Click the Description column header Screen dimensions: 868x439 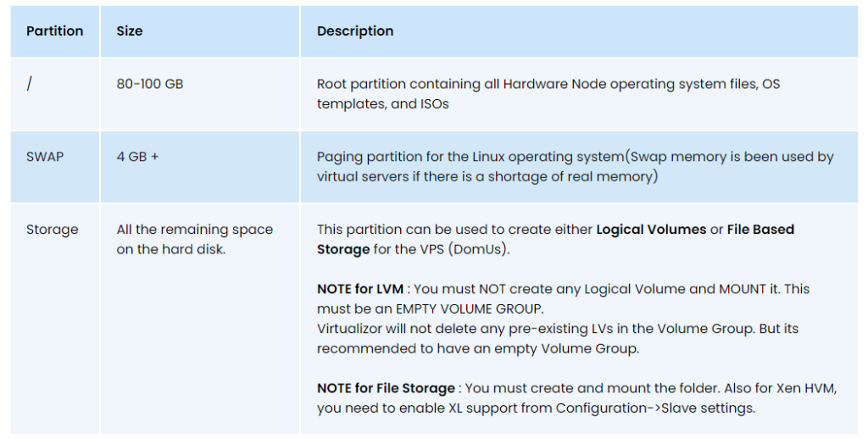[355, 31]
